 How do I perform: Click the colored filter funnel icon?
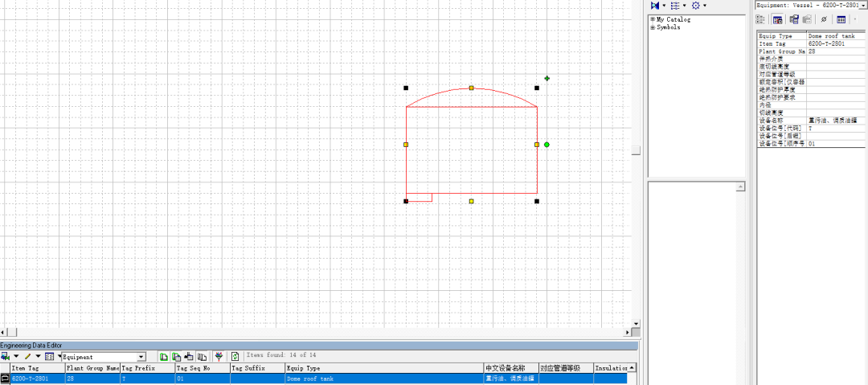[x=219, y=356]
